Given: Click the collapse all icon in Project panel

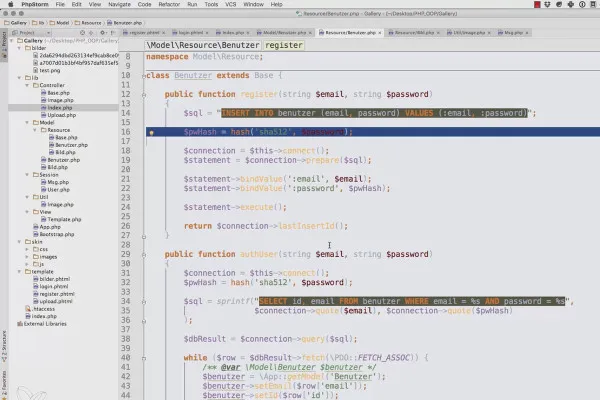Looking at the screenshot, I should [91, 33].
